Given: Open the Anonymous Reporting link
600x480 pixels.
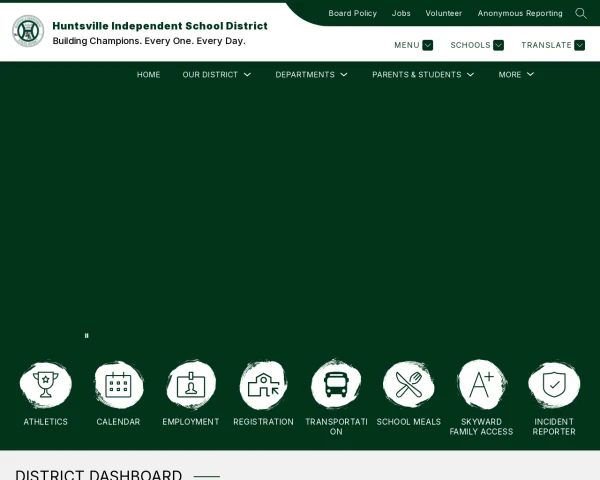Looking at the screenshot, I should [x=520, y=13].
